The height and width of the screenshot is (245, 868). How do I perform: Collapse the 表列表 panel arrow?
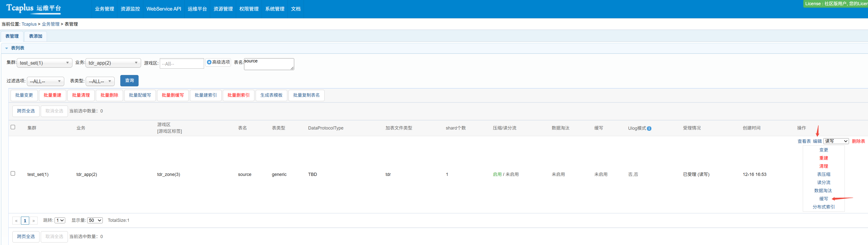point(6,48)
